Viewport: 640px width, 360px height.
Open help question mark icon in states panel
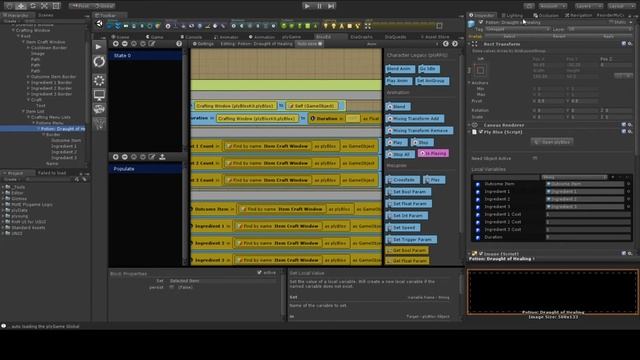pyautogui.click(x=179, y=44)
